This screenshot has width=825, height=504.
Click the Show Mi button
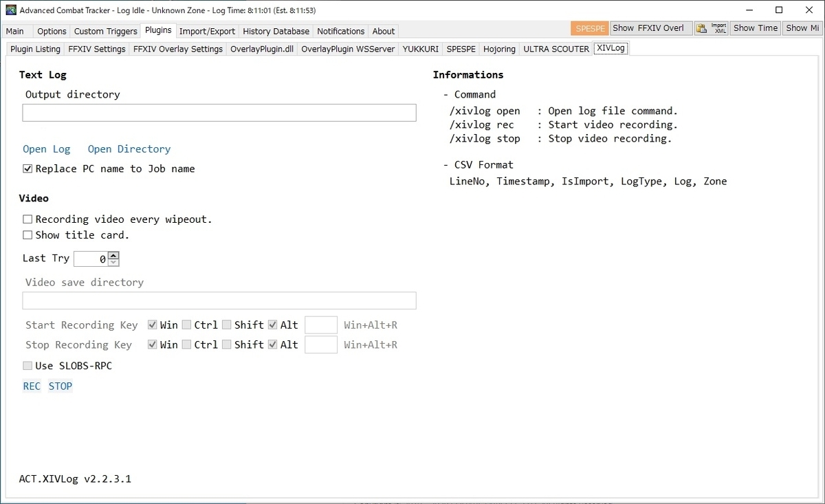pyautogui.click(x=802, y=28)
